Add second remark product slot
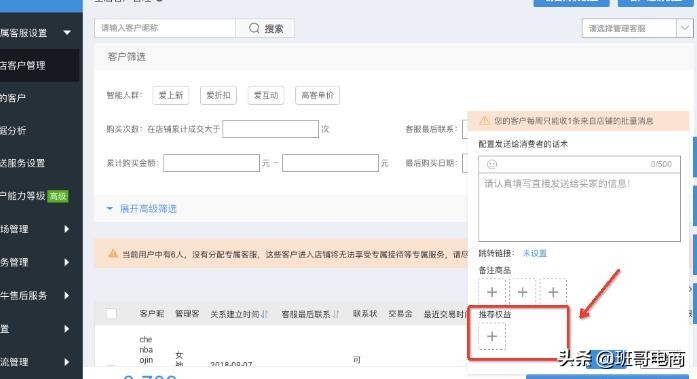This screenshot has width=697, height=379. tap(522, 292)
